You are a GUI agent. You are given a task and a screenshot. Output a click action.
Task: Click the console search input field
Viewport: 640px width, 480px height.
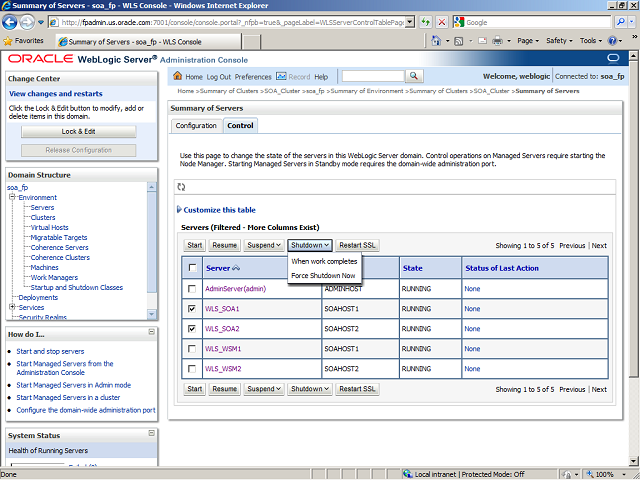point(372,76)
